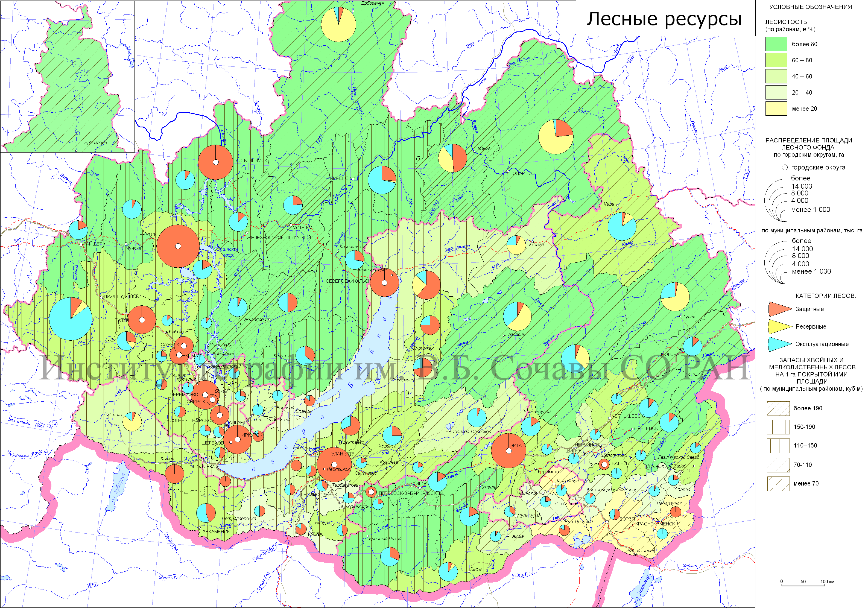Click the small 'городские округа' circle symbol

pyautogui.click(x=784, y=168)
